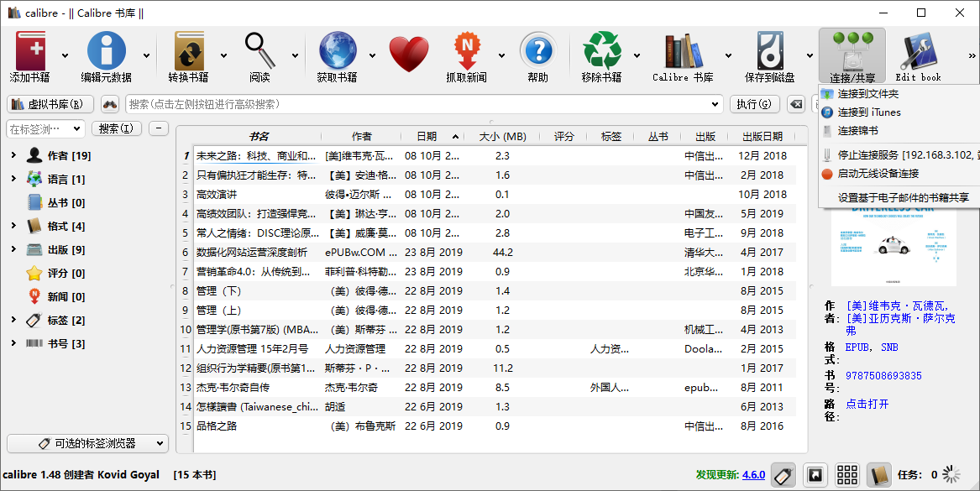
Task: Open the 4.6.0 update link
Action: tap(754, 475)
